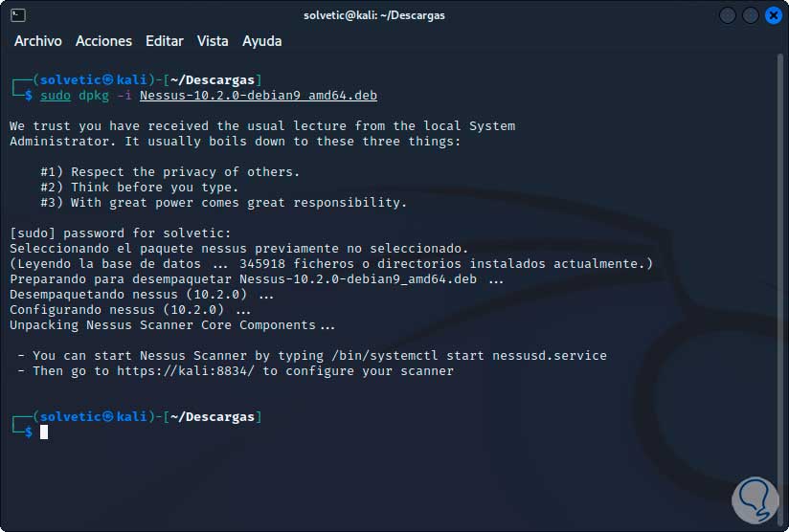Click the Kali symbol in the bottom prompt
The height and width of the screenshot is (532, 789).
tap(108, 417)
